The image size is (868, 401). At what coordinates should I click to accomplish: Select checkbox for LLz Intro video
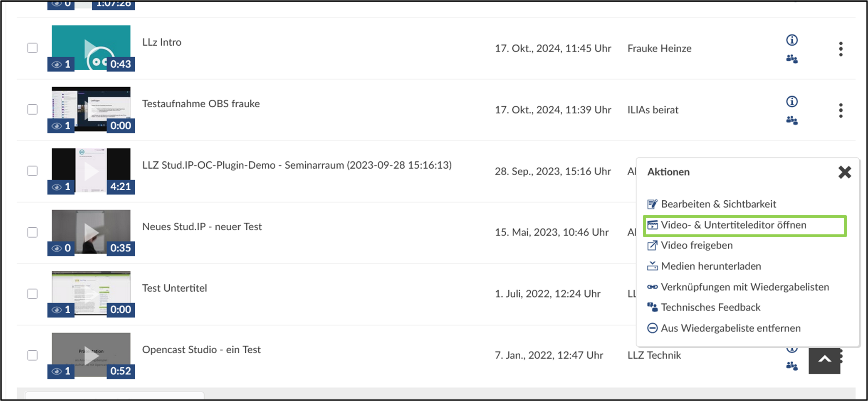click(x=32, y=48)
